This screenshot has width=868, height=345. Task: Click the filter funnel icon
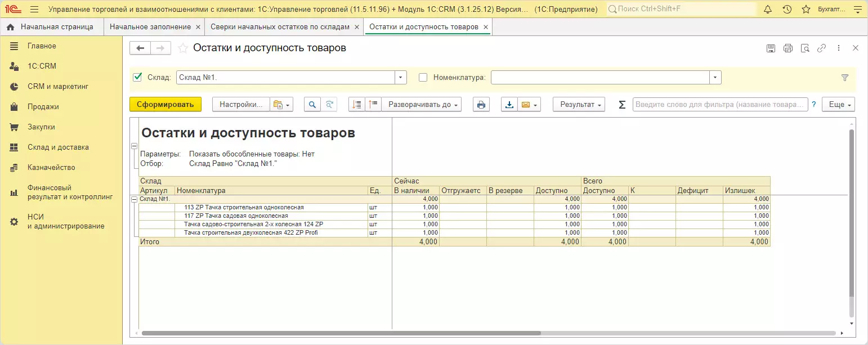click(844, 78)
